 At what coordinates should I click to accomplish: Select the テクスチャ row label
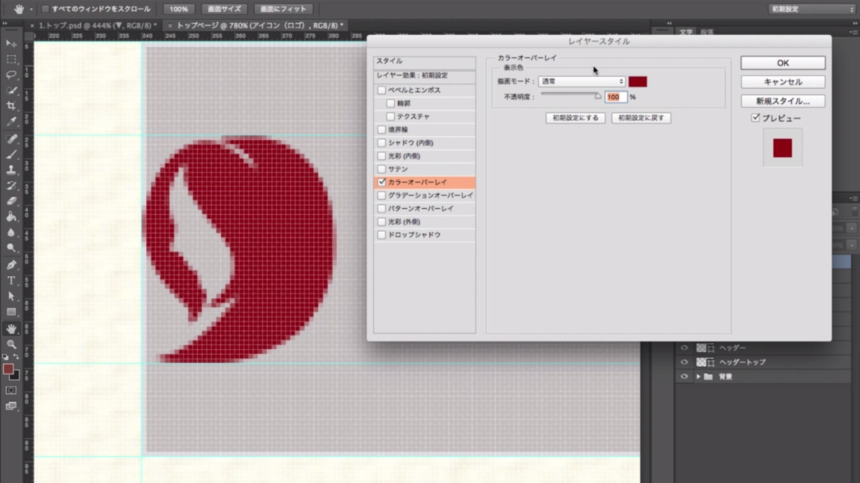point(413,116)
